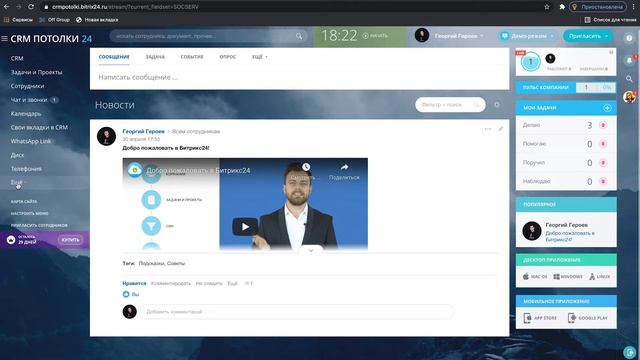Click the round support widget icon at bottom right

pos(630,352)
